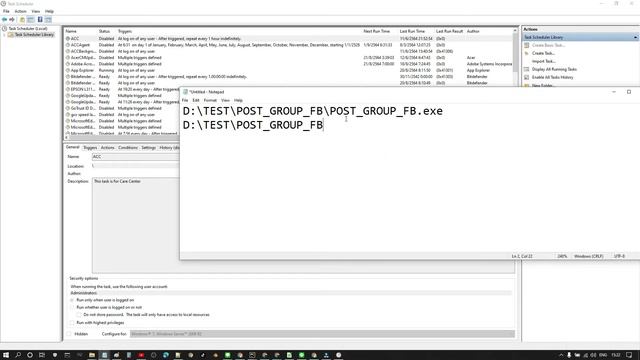
Task: Collapse the Task Scheduler Library actions header
Action: point(636,37)
